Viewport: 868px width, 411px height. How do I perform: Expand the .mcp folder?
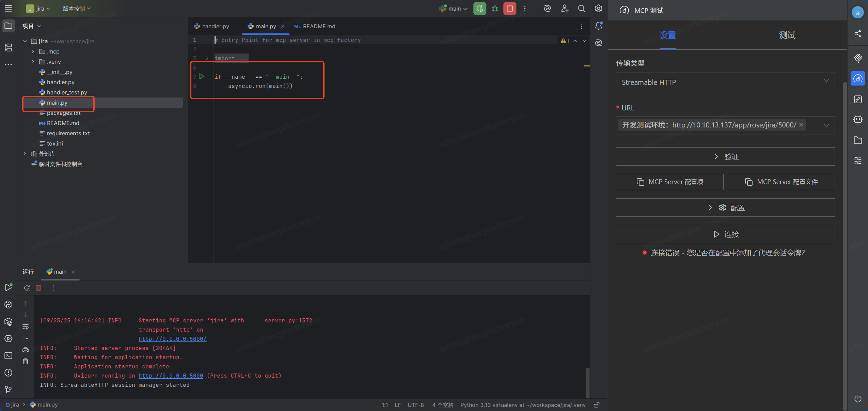pyautogui.click(x=33, y=51)
